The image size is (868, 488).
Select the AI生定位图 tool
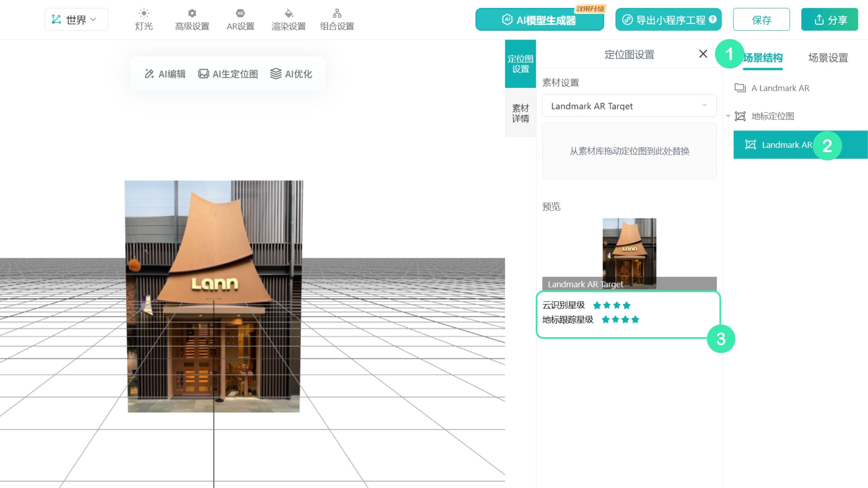pos(228,74)
